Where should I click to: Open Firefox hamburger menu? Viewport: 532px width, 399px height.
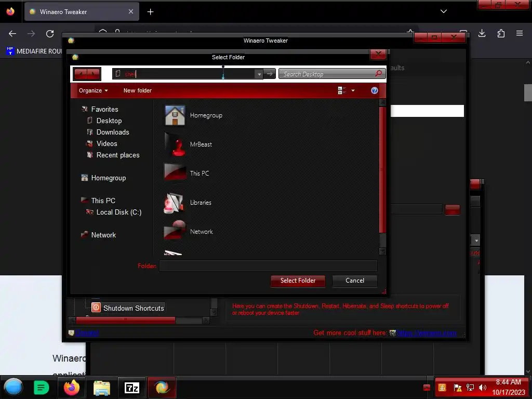[x=520, y=33]
